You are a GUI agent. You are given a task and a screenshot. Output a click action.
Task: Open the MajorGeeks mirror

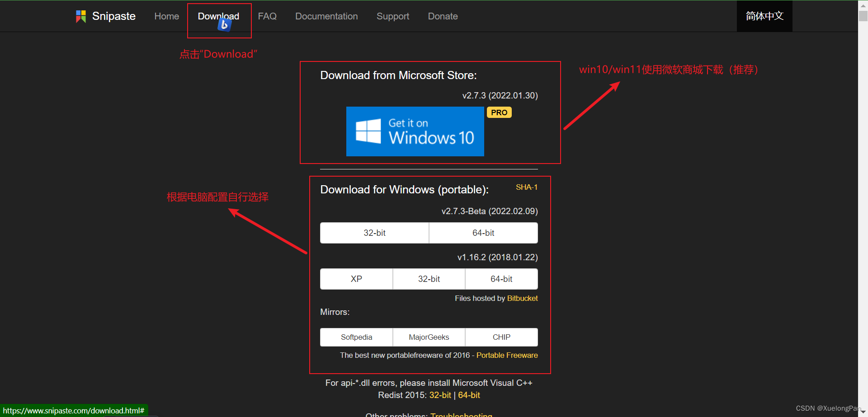[x=429, y=337]
